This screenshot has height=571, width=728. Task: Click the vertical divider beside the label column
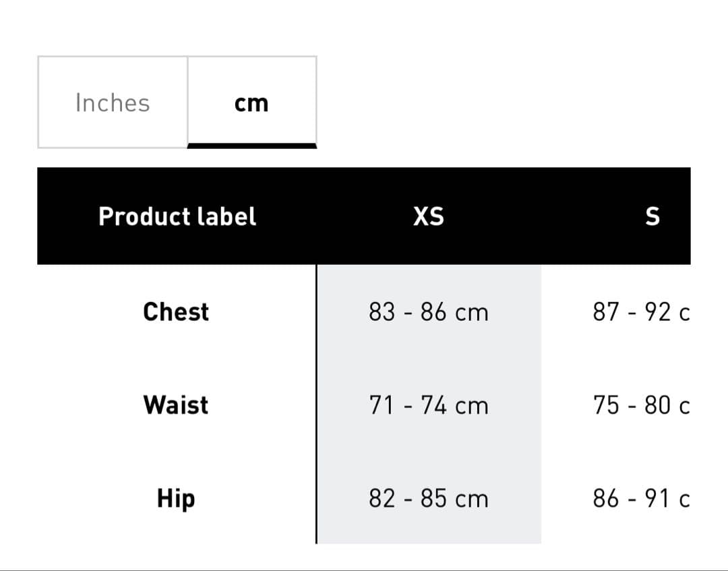coord(316,404)
